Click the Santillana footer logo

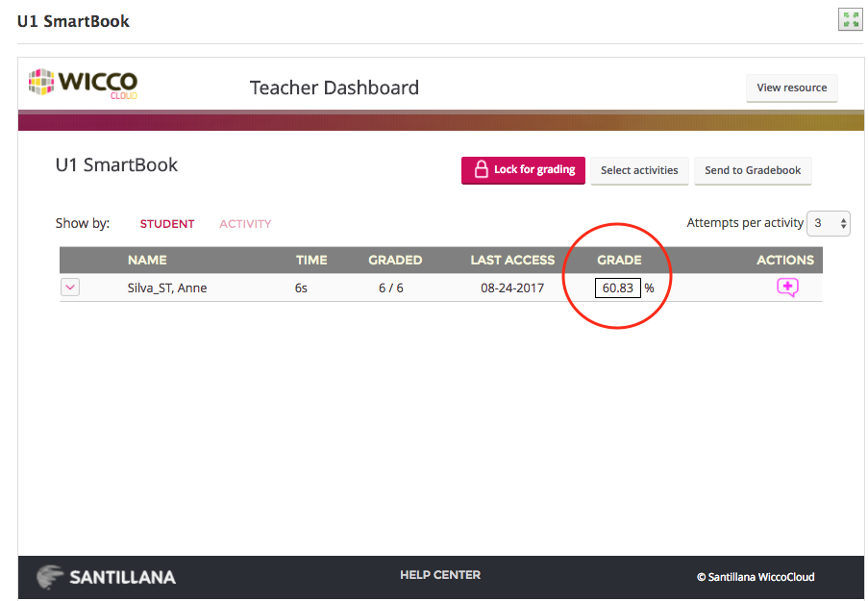coord(107,577)
